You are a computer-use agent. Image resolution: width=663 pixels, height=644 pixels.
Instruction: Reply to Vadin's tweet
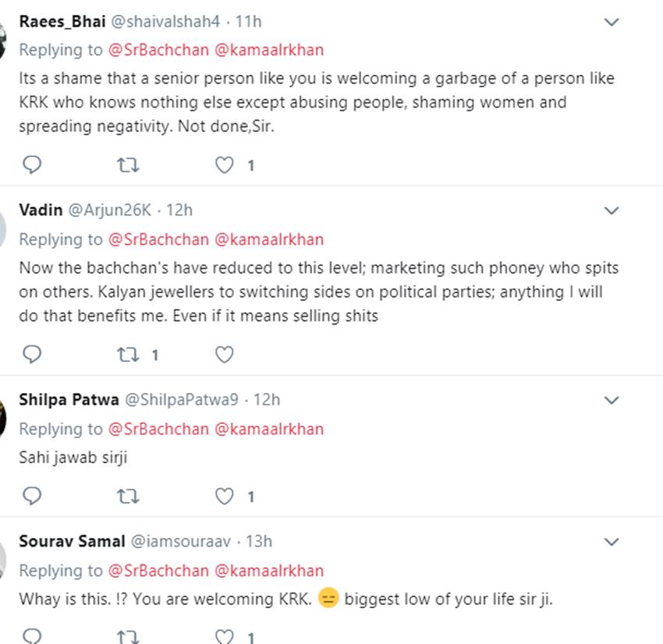(x=32, y=355)
